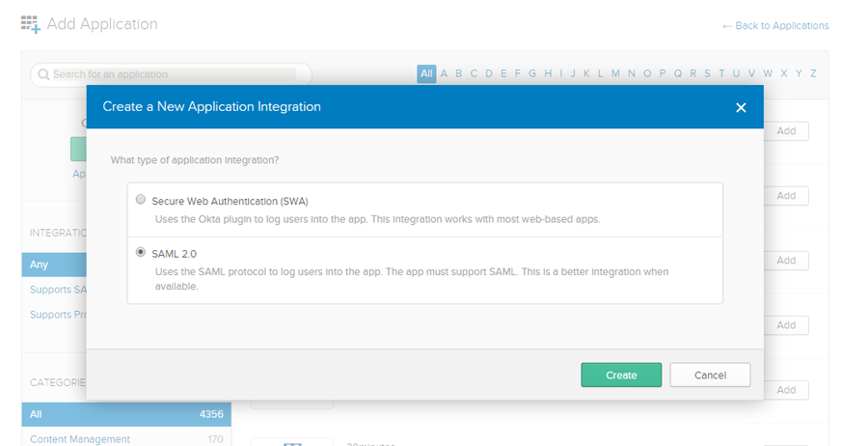Filter applications by letter D
This screenshot has height=446, width=868.
pyautogui.click(x=489, y=73)
